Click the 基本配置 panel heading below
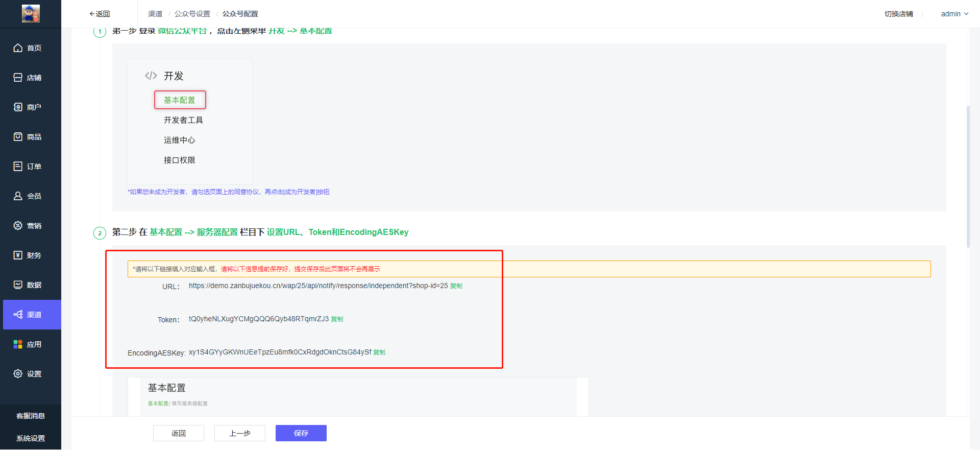Screen dimensions: 980x450 (x=167, y=388)
